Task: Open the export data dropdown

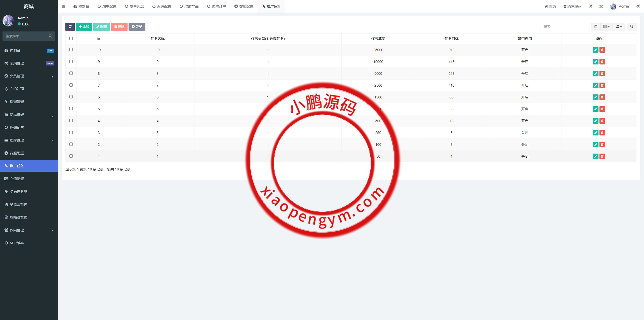Action: pyautogui.click(x=619, y=27)
